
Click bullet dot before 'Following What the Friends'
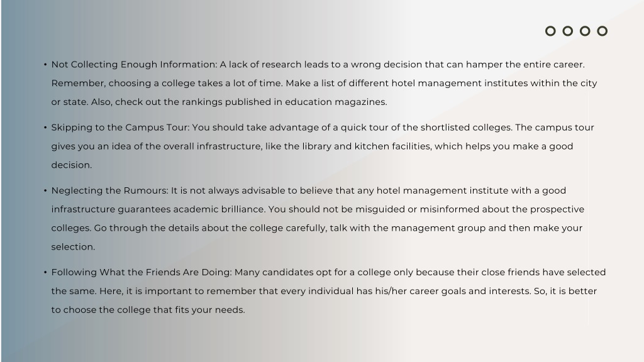coord(45,273)
